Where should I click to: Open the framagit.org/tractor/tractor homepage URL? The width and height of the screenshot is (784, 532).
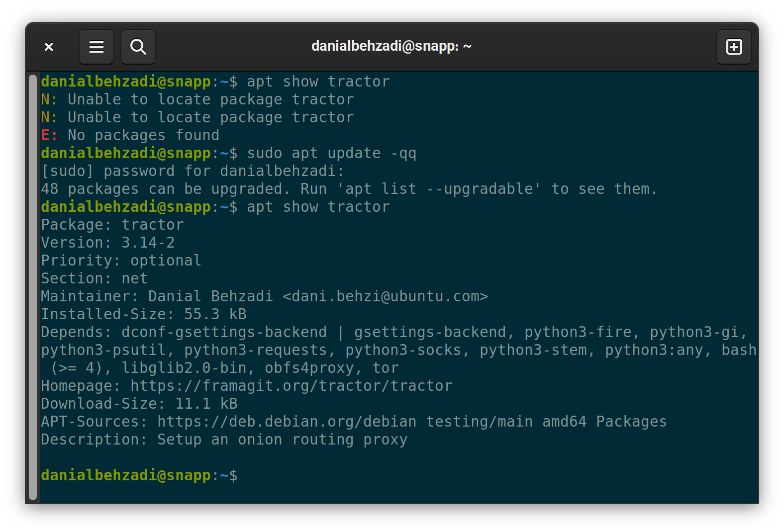[x=292, y=386]
